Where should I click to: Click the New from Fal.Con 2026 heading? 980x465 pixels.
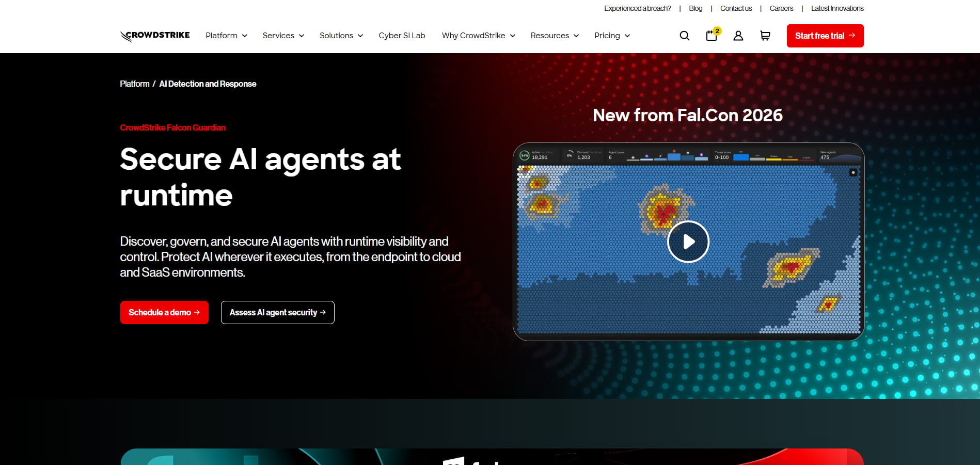pyautogui.click(x=688, y=115)
